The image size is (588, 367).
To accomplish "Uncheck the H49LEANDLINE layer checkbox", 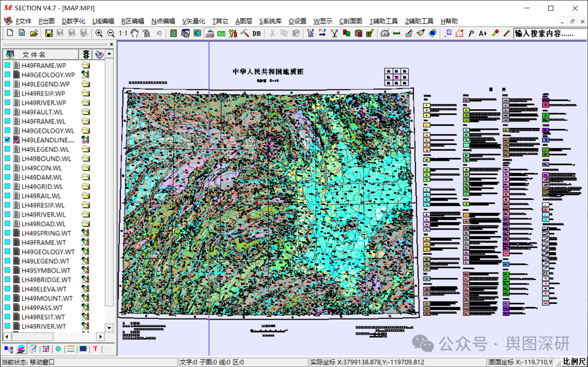I will pos(8,140).
